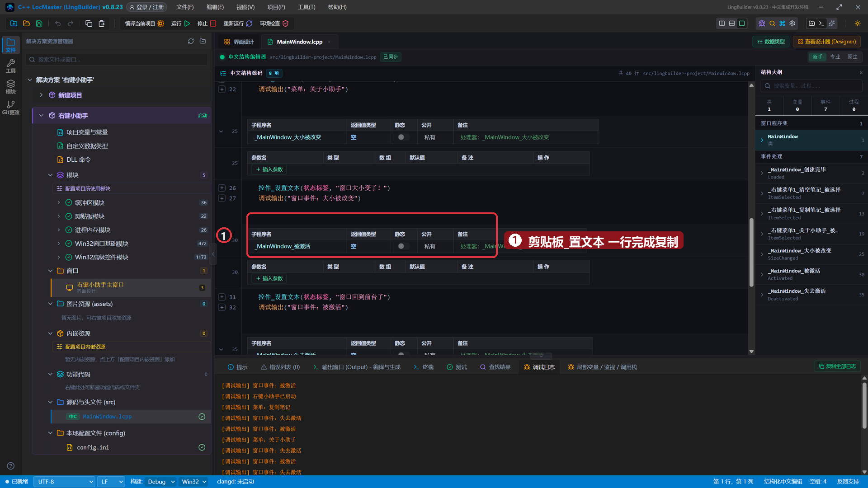Switch to 错误列表 (0) tab
868x488 pixels.
tap(280, 367)
